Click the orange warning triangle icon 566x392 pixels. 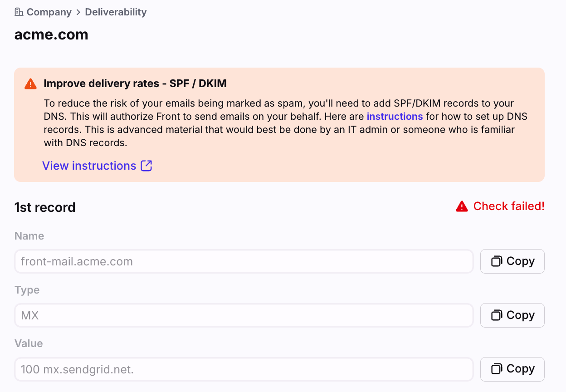(30, 83)
